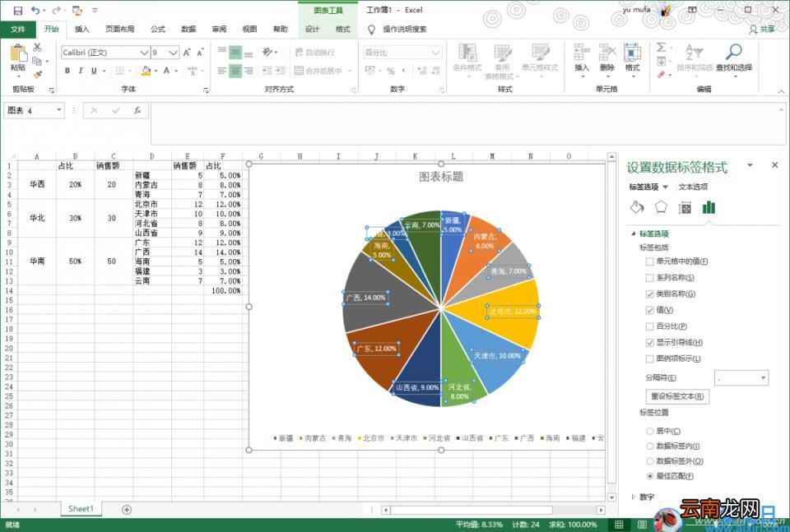Click the formula bar input area
This screenshot has width=790, height=532.
[463, 123]
